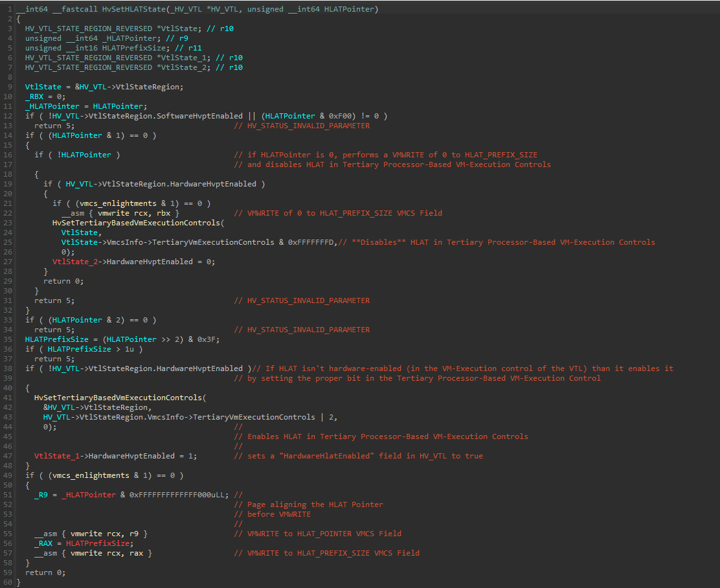Click the '// r9' register comment
This screenshot has height=588, width=720.
pyautogui.click(x=177, y=39)
